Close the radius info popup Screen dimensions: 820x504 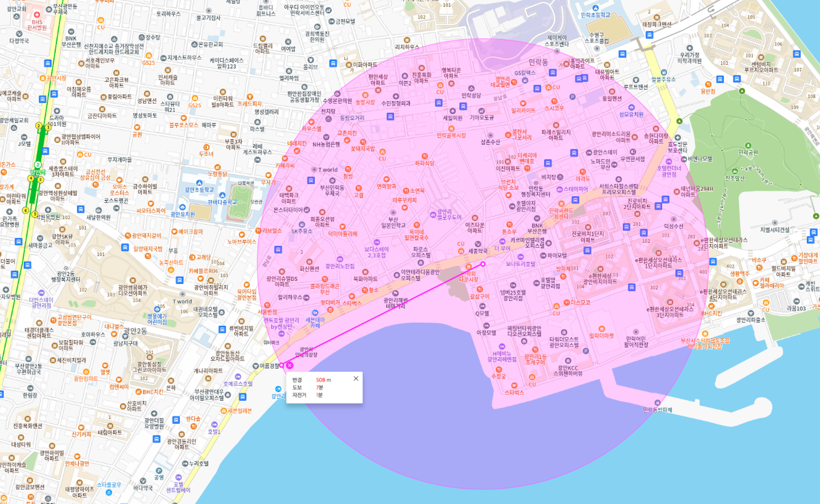[x=356, y=378]
